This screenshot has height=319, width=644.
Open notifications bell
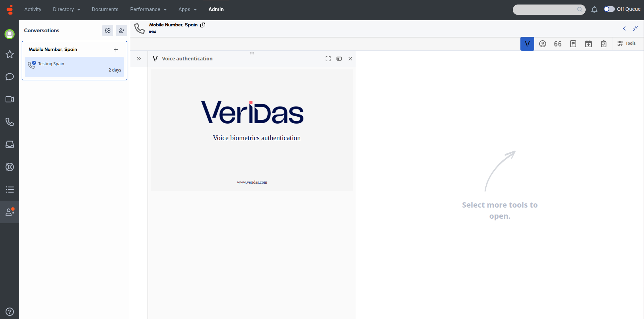click(x=594, y=10)
